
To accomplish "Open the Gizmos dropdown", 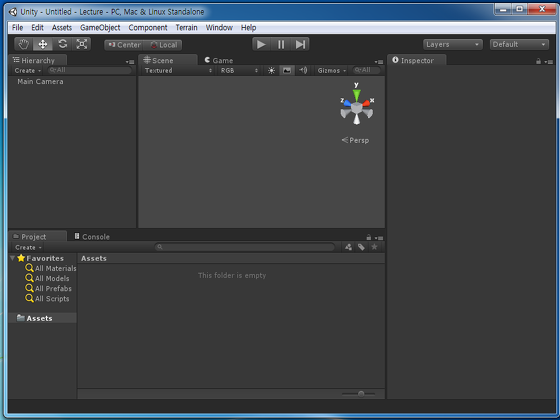I will click(331, 70).
